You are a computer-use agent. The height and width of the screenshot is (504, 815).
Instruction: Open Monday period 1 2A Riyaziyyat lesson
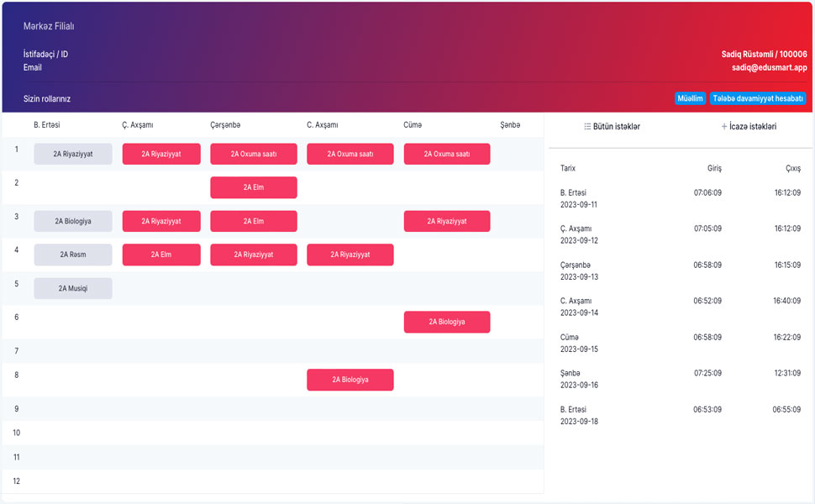pos(73,154)
